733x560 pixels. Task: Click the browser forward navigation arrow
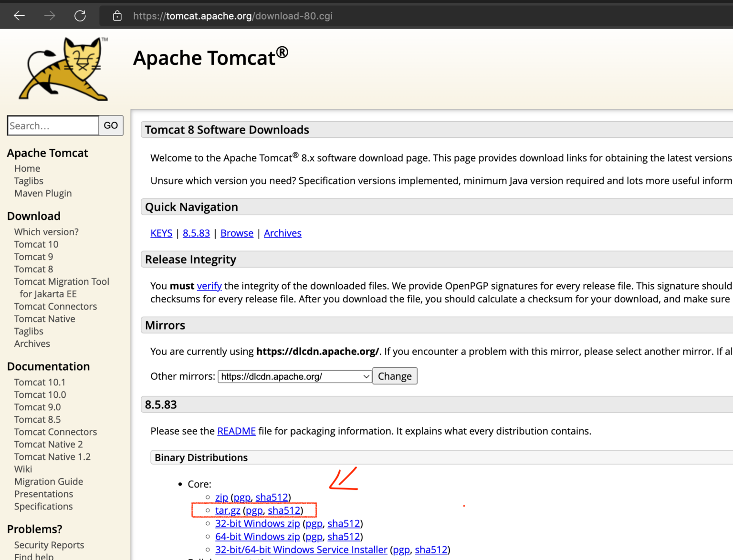49,15
